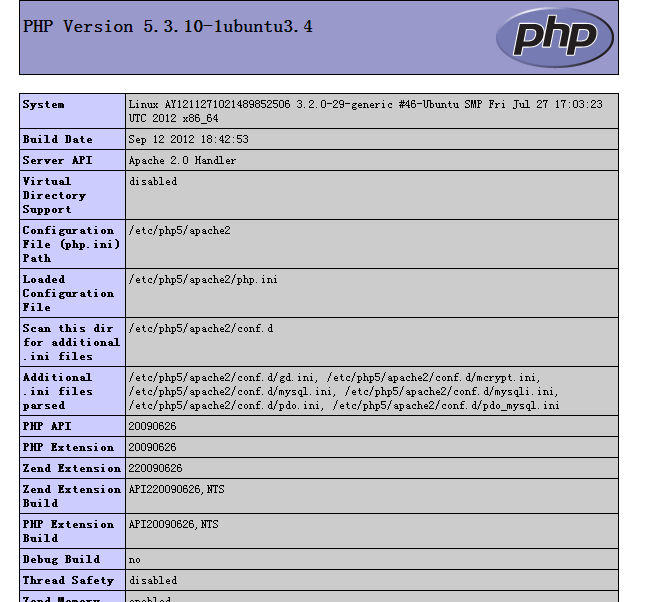Select the API220090626,NTS value
This screenshot has width=657, height=602.
pyautogui.click(x=176, y=489)
